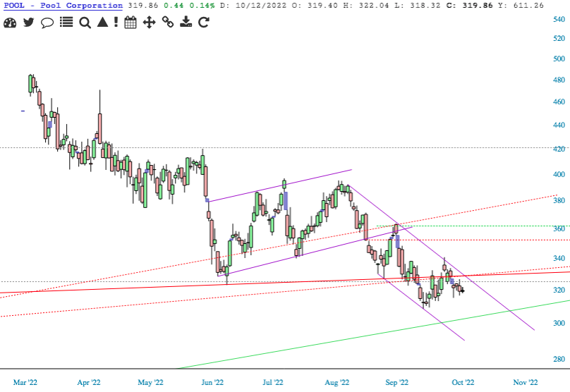Click the magnifying glass search icon
This screenshot has width=570, height=392.
(x=85, y=23)
